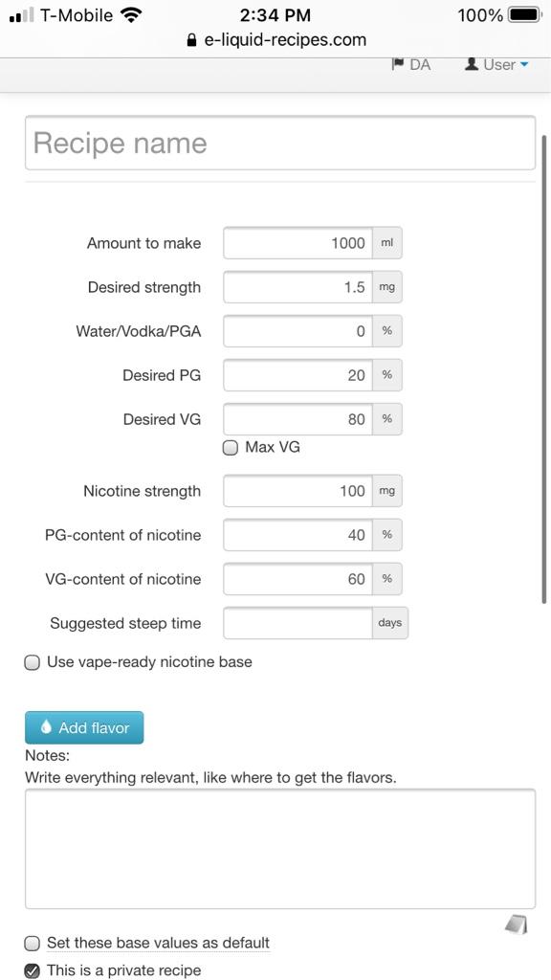Select the Desired strength input
551x980 pixels.
tap(298, 287)
